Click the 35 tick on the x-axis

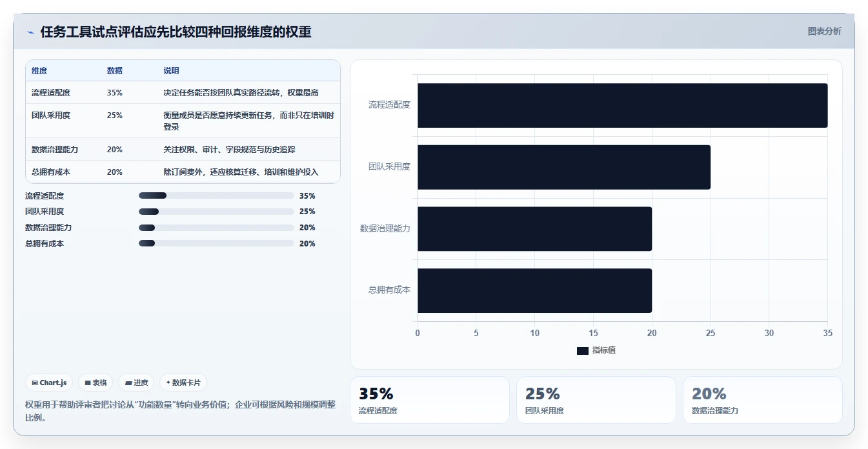(828, 333)
